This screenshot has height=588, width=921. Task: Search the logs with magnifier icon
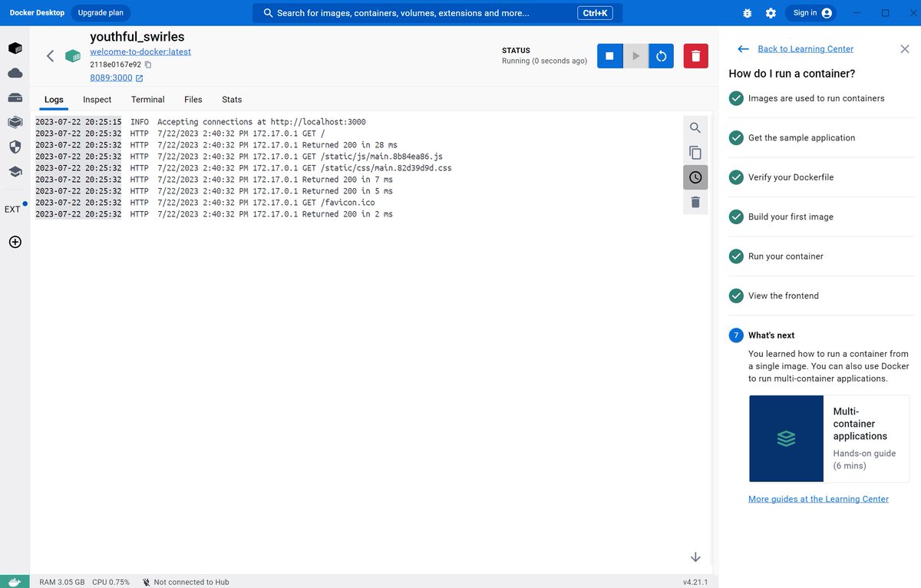click(x=695, y=128)
